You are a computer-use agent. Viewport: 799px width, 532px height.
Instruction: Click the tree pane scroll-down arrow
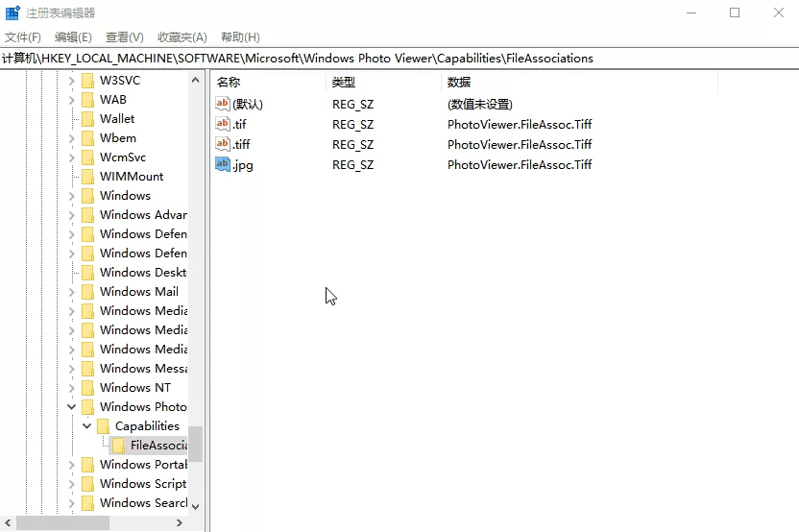(195, 506)
